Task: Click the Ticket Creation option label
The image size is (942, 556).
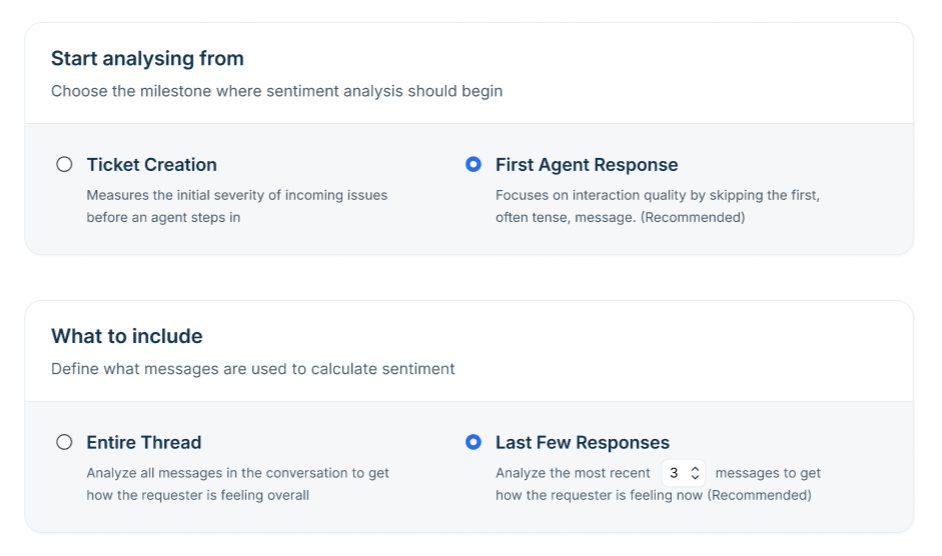Action: 151,165
